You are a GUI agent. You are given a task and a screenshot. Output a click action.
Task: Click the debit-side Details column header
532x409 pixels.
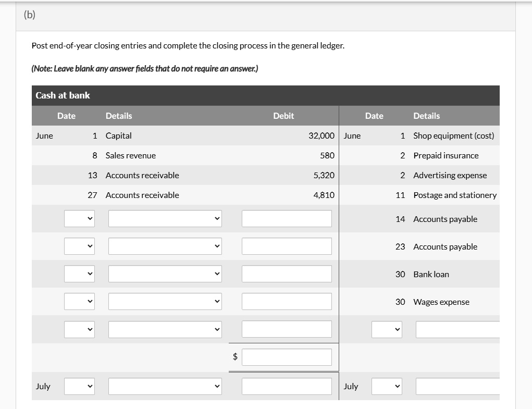point(119,116)
